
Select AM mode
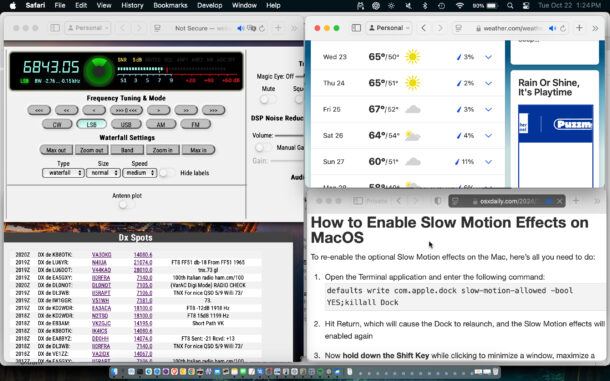(x=161, y=125)
